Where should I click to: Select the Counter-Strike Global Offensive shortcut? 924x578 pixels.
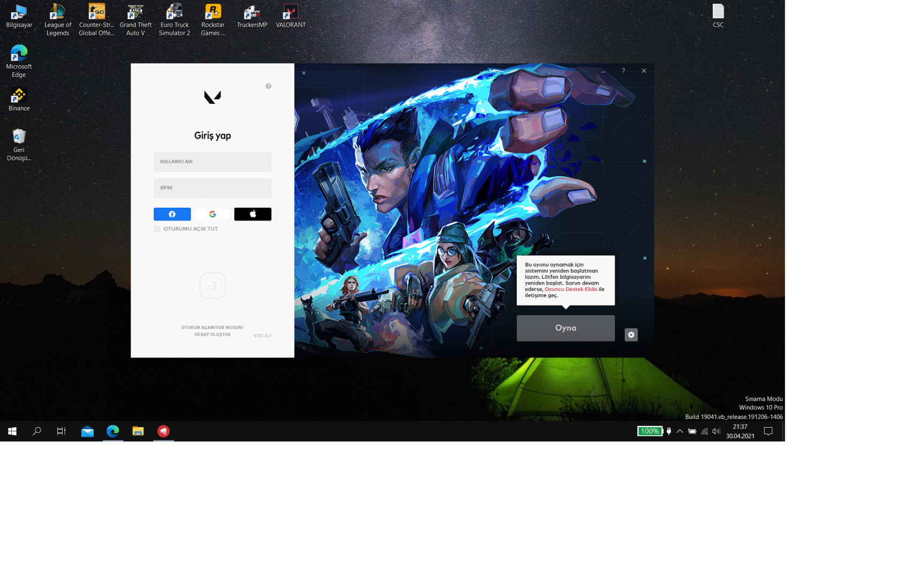97,20
